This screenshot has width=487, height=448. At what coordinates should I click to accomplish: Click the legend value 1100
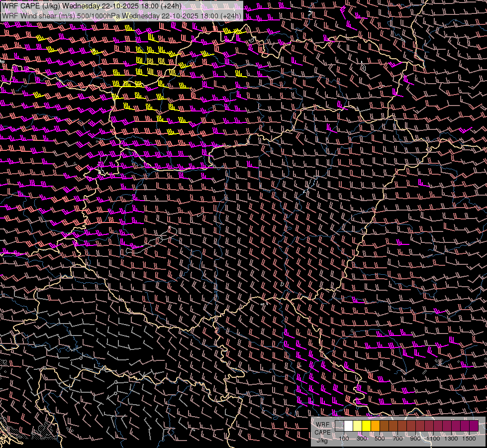(433, 439)
